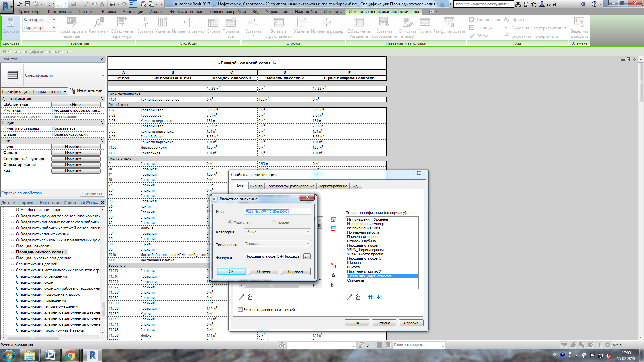Click the move parameter down icon
The width and height of the screenshot is (644, 362).
[x=380, y=297]
